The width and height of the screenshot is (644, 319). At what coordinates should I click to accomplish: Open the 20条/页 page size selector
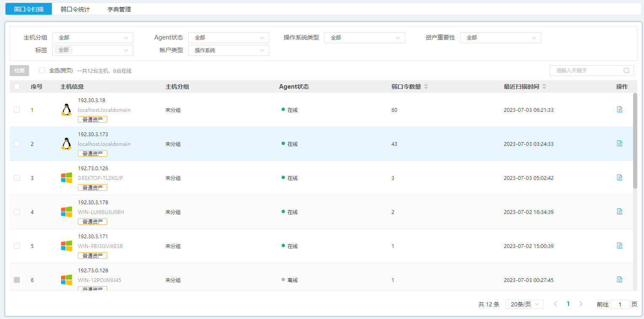(x=524, y=304)
